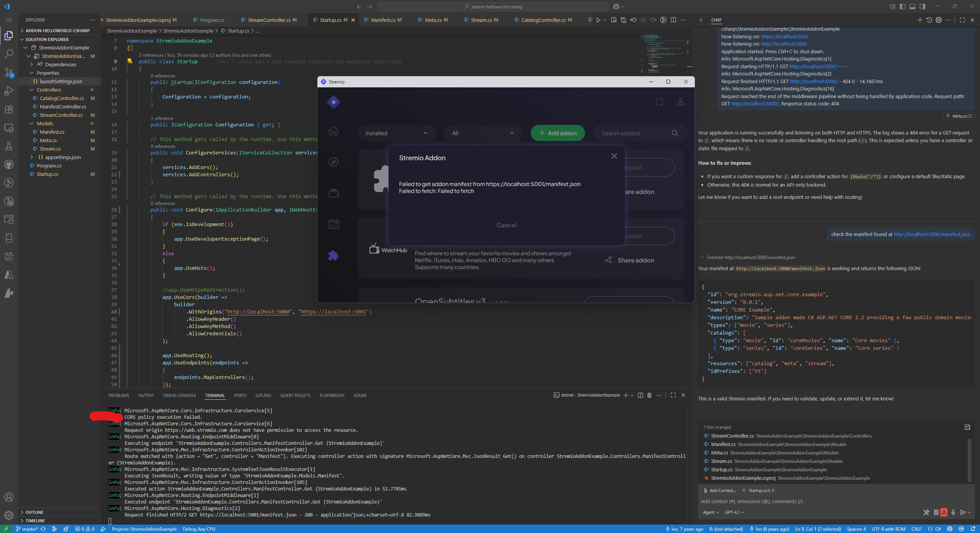Click command center search box addon-helloworld-csharp
This screenshot has height=533, width=980.
click(493, 7)
